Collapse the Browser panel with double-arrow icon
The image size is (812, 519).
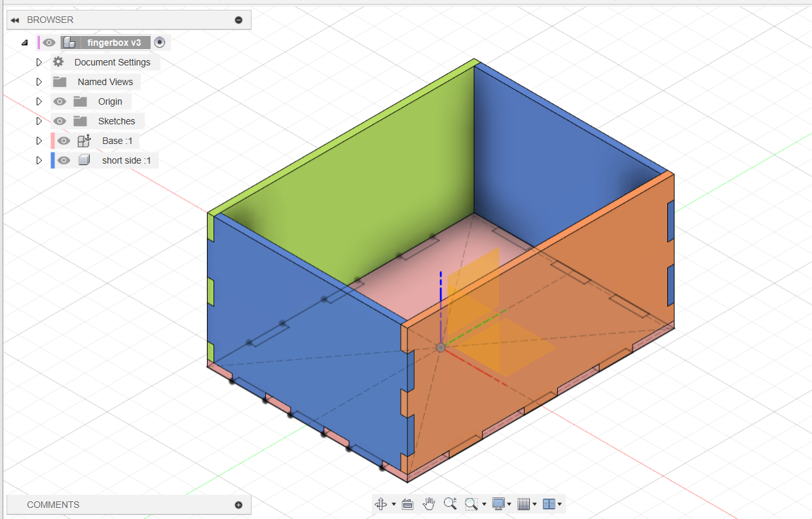[x=14, y=20]
